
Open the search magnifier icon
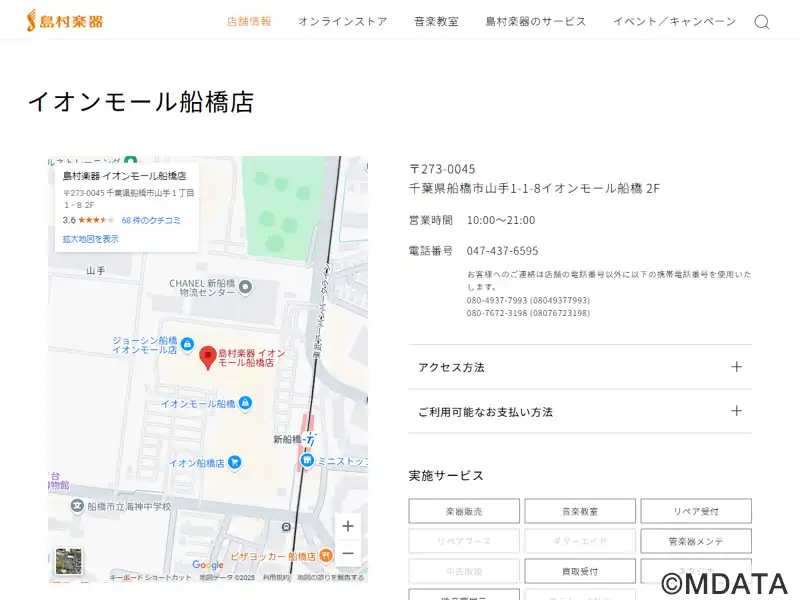tap(762, 22)
